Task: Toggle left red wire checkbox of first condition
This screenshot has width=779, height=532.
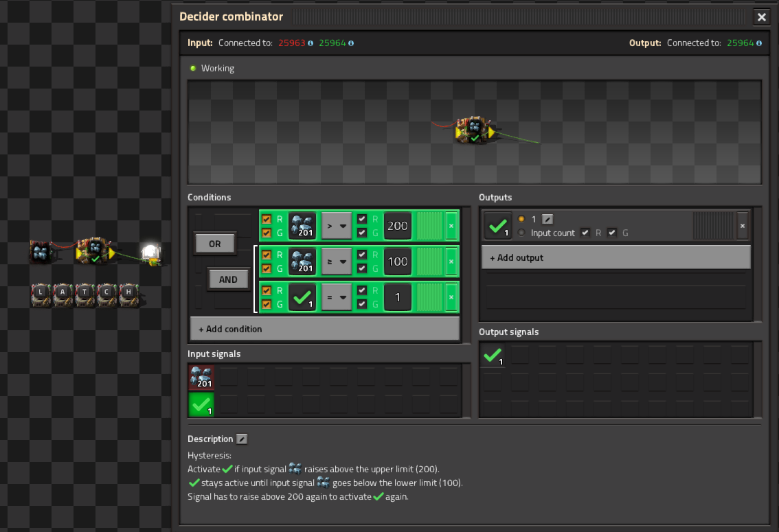Action: coord(267,219)
